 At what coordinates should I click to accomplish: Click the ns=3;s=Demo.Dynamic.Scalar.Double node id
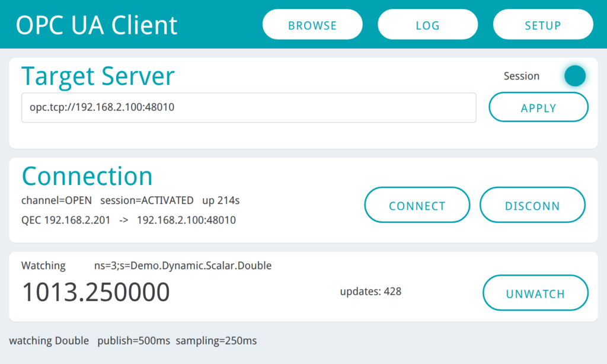pos(183,266)
